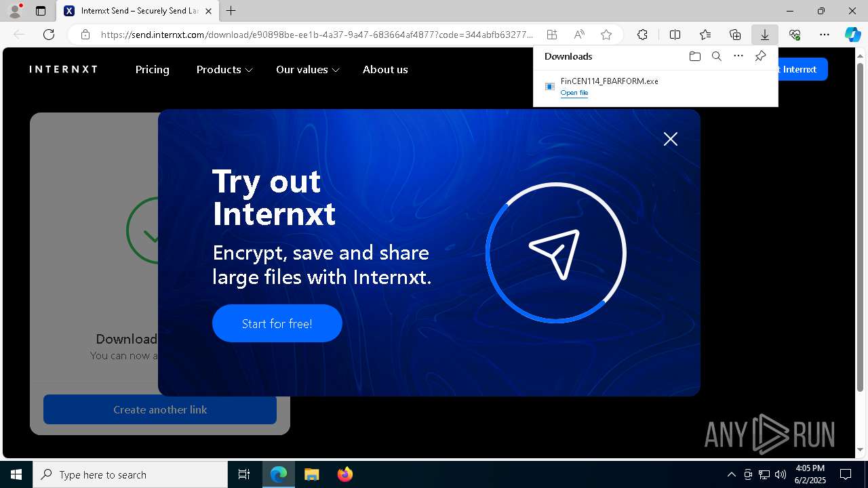Search downloads with magnifier icon
The width and height of the screenshot is (868, 488).
716,56
